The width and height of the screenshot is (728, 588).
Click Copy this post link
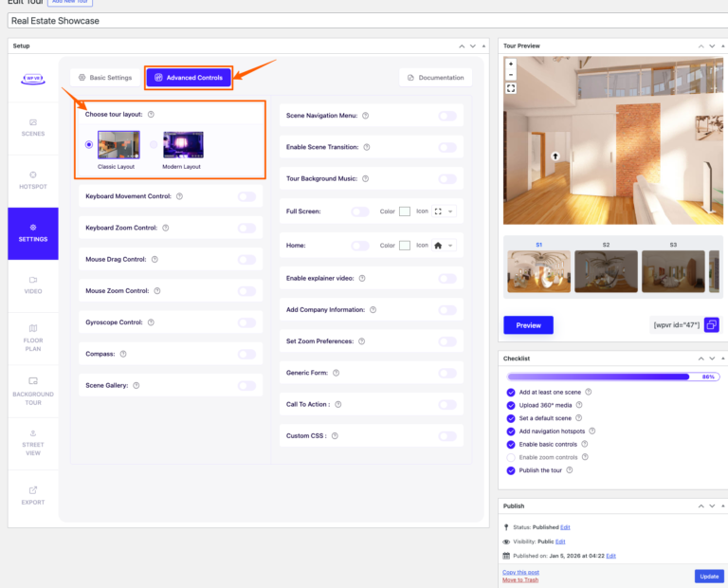click(x=520, y=572)
